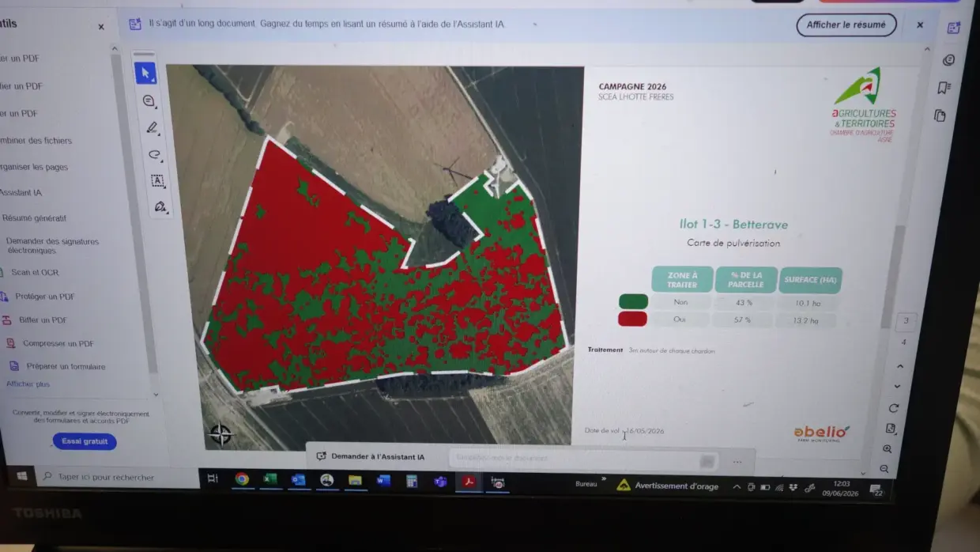
Task: Click the AI assistant question input field
Action: pos(583,459)
